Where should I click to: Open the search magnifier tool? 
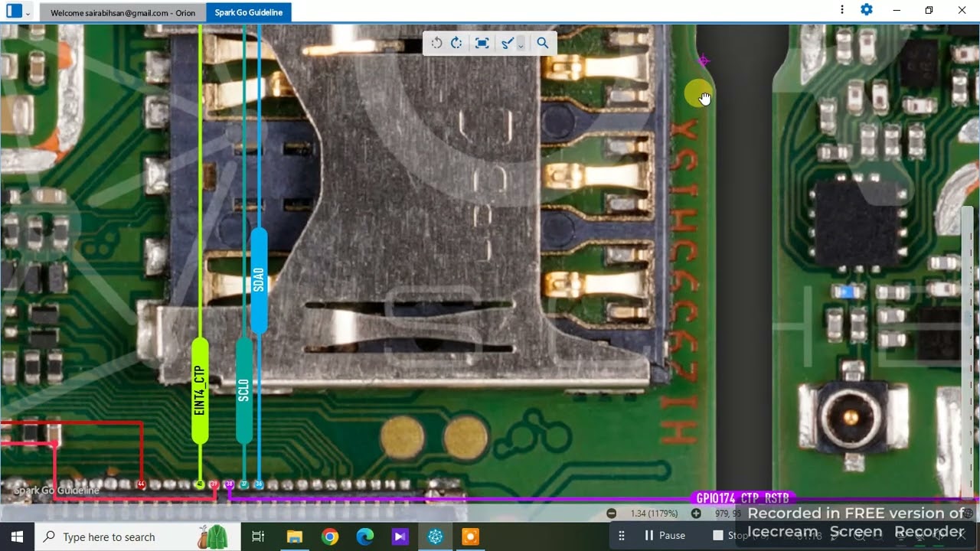(x=543, y=43)
